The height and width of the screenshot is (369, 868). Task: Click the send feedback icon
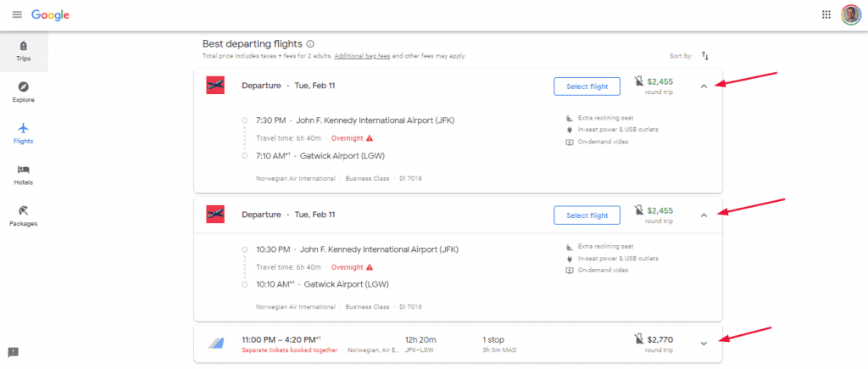[x=14, y=352]
